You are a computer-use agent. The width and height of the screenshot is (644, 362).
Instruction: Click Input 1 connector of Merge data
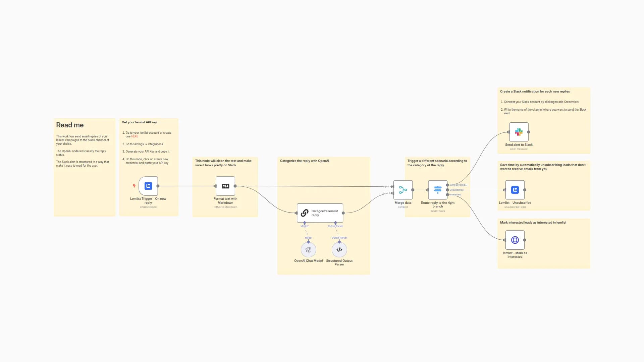pos(392,187)
